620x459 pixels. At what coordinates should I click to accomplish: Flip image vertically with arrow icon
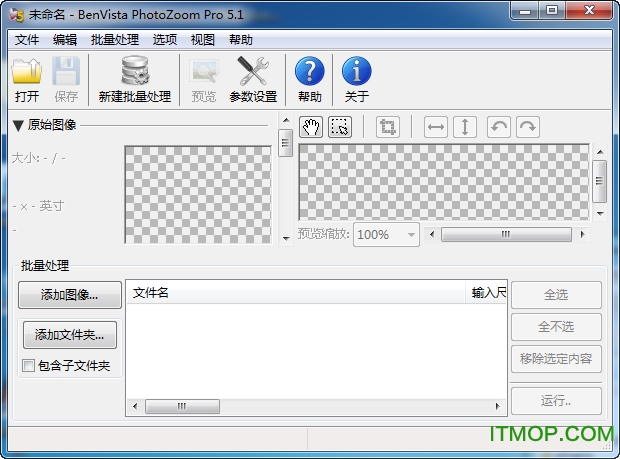464,127
